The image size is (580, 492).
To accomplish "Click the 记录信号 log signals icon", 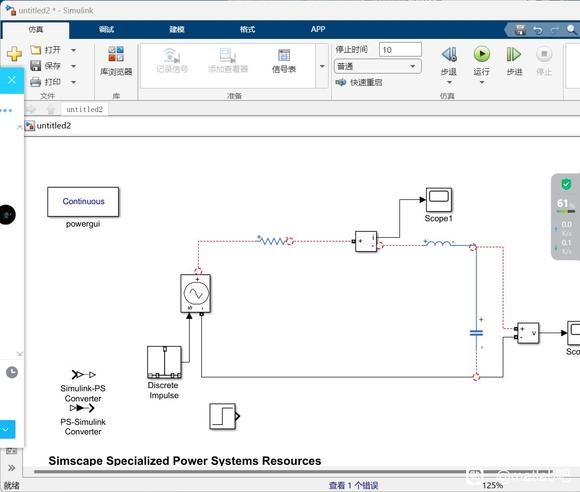I will tap(172, 60).
